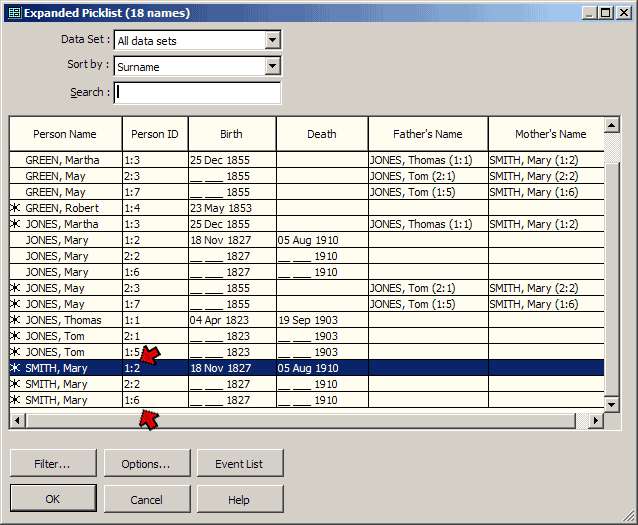Click the primary marker beside GREEN, Robert

pos(15,208)
